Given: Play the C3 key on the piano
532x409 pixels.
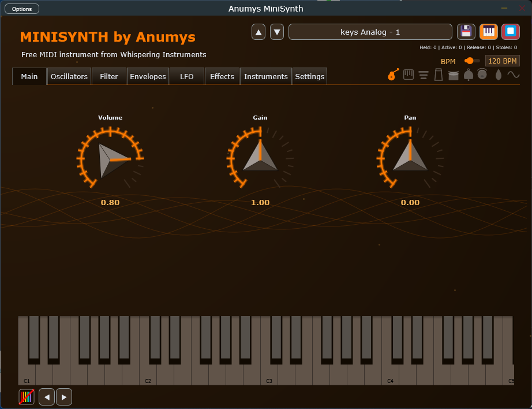Looking at the screenshot, I should 269,374.
